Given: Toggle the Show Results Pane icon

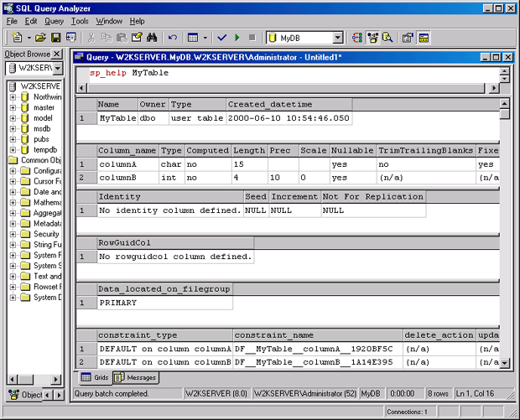Looking at the screenshot, I should [424, 38].
